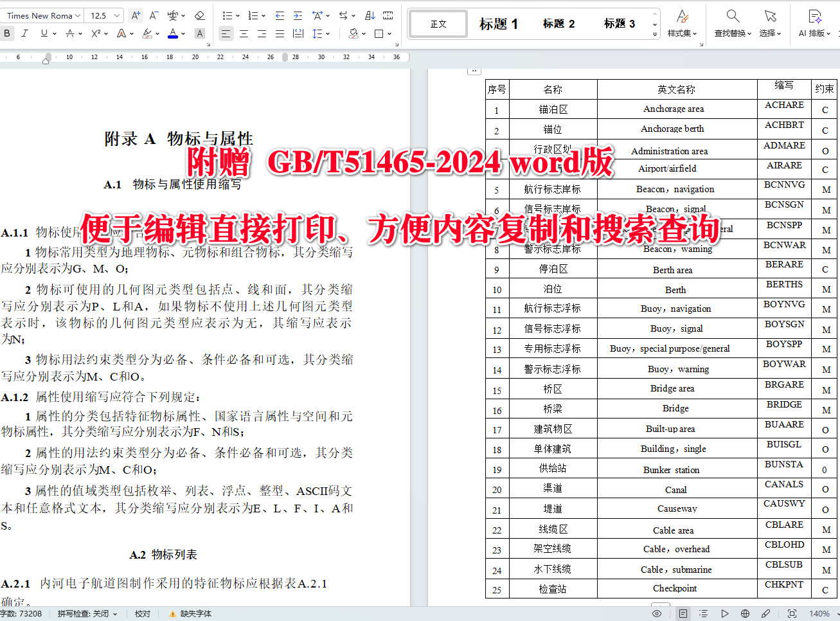Image resolution: width=840 pixels, height=621 pixels.
Task: Toggle italic formatting
Action: (x=24, y=33)
